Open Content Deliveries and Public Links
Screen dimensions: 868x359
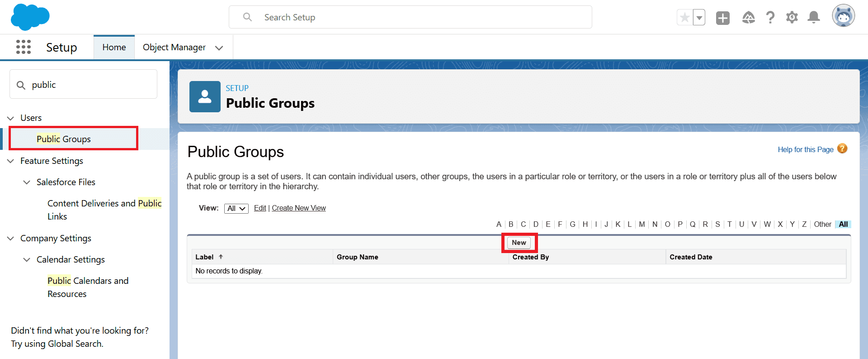click(x=104, y=210)
